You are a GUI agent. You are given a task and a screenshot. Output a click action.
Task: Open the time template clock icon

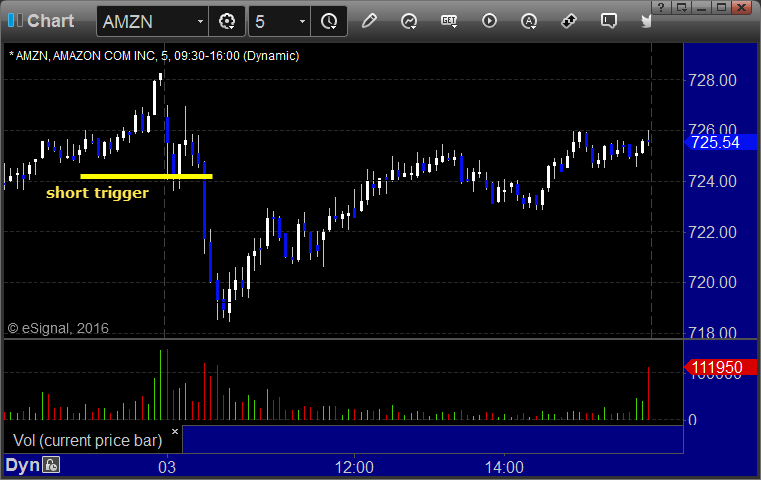329,21
